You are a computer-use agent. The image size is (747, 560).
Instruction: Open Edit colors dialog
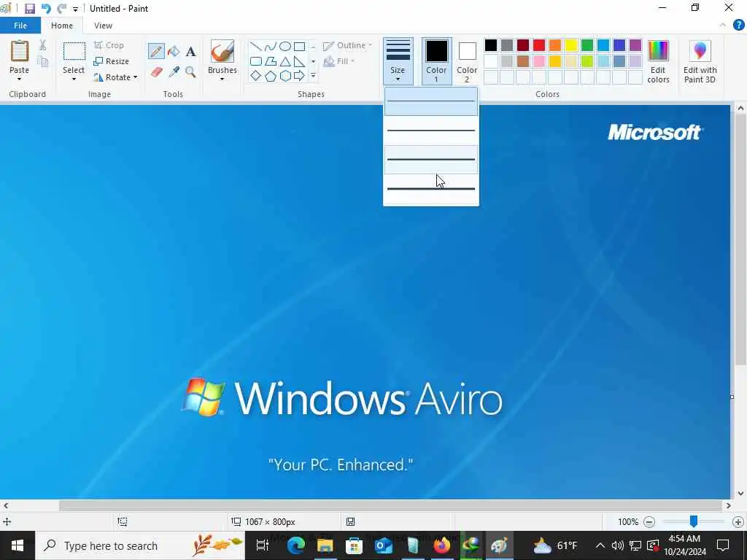click(x=659, y=61)
